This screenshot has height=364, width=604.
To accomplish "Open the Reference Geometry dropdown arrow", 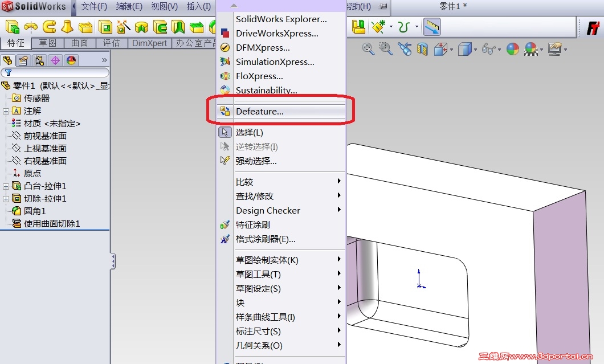I will click(391, 27).
